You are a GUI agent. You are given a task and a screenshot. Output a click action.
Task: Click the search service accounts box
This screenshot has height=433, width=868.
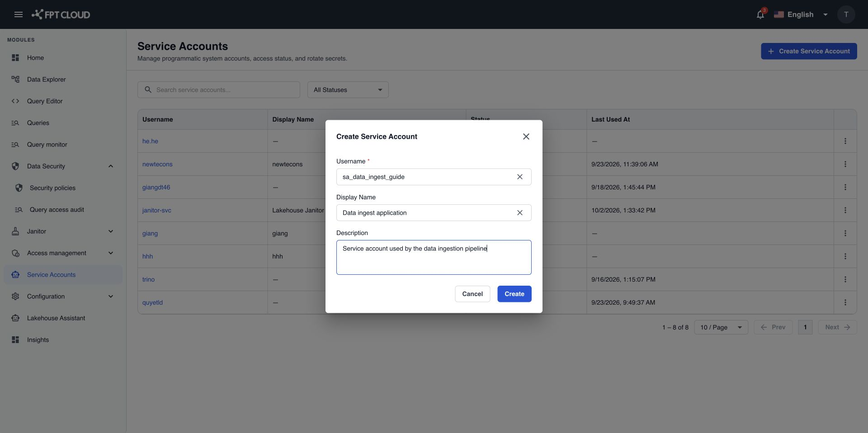click(x=218, y=90)
